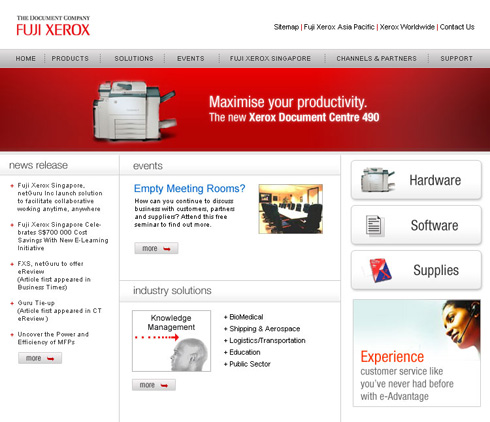Select HOME in the navigation bar
Image resolution: width=490 pixels, height=422 pixels.
26,59
